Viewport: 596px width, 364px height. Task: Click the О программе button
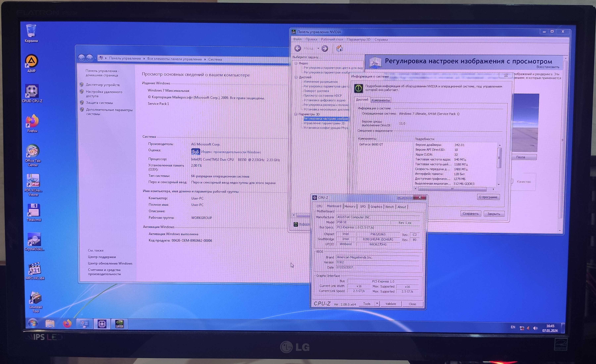pyautogui.click(x=488, y=197)
